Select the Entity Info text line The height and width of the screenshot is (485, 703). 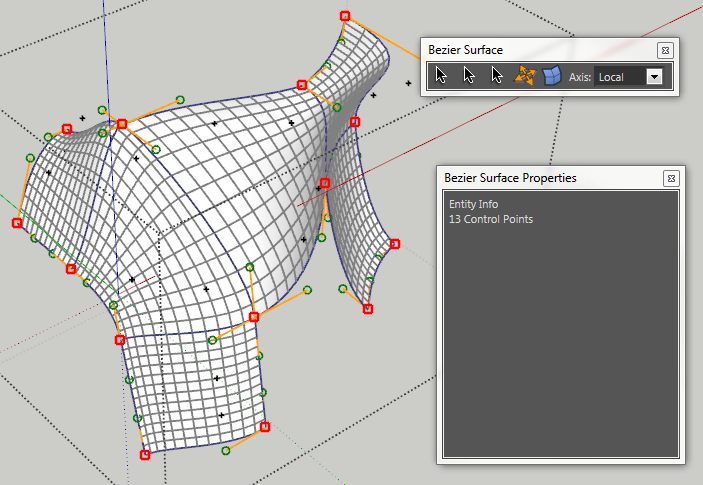[474, 205]
